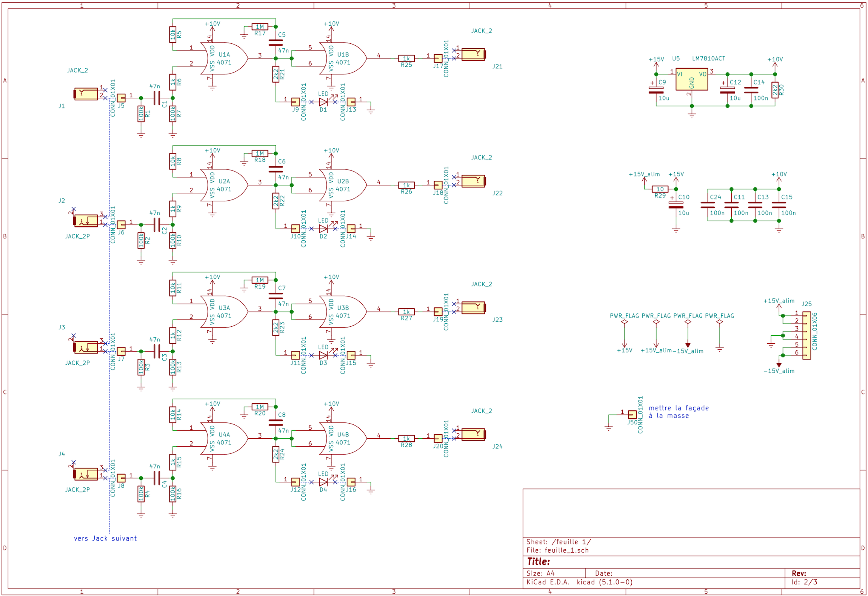Click the U5 LM7810ACT regulator symbol

691,79
